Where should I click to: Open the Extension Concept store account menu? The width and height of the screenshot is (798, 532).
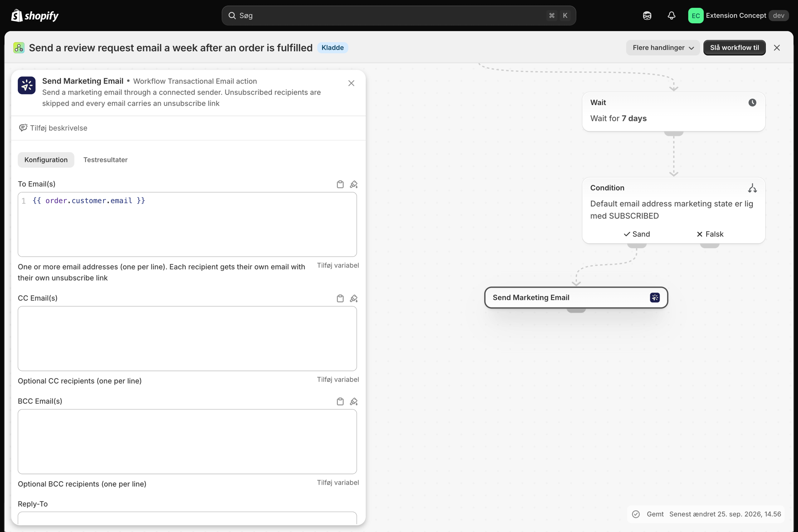click(x=738, y=16)
